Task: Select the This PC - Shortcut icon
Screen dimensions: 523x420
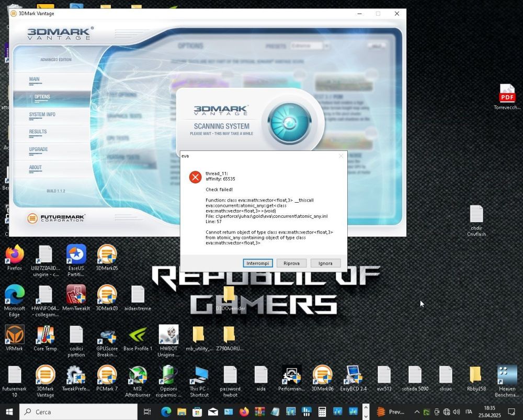Action: coord(199,381)
